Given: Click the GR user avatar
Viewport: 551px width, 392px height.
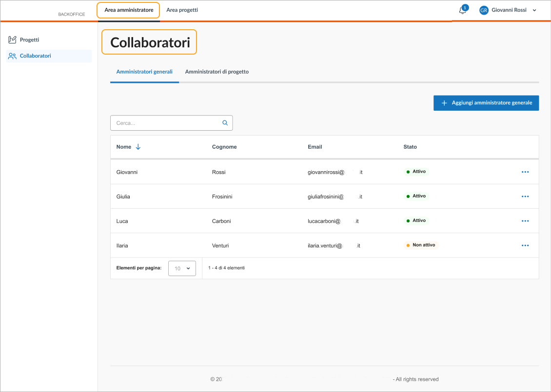Looking at the screenshot, I should (x=484, y=10).
